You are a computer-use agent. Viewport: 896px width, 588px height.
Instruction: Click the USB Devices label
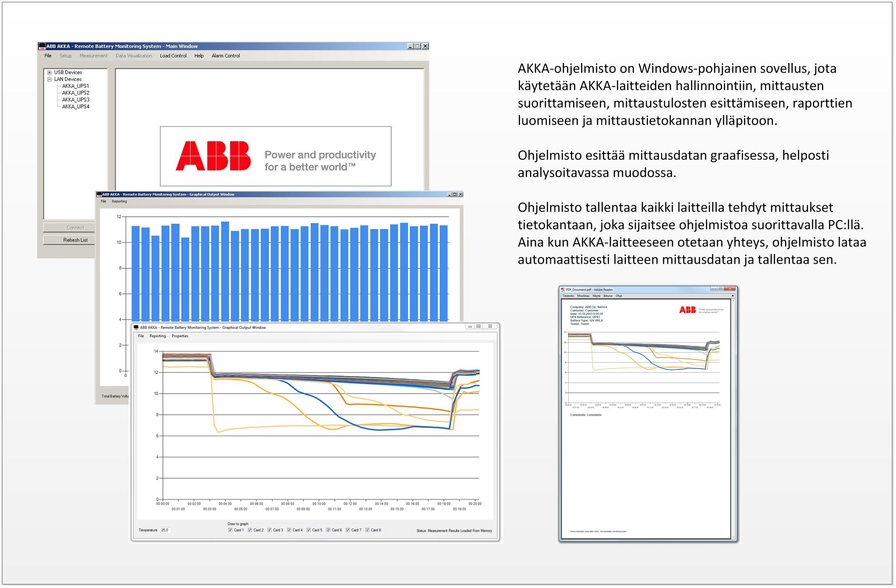68,72
